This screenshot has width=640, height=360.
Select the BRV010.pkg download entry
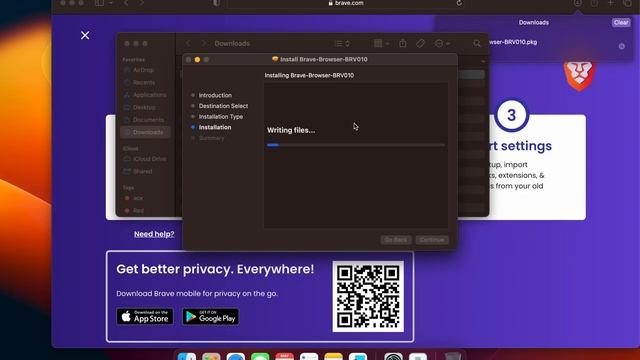[x=513, y=42]
